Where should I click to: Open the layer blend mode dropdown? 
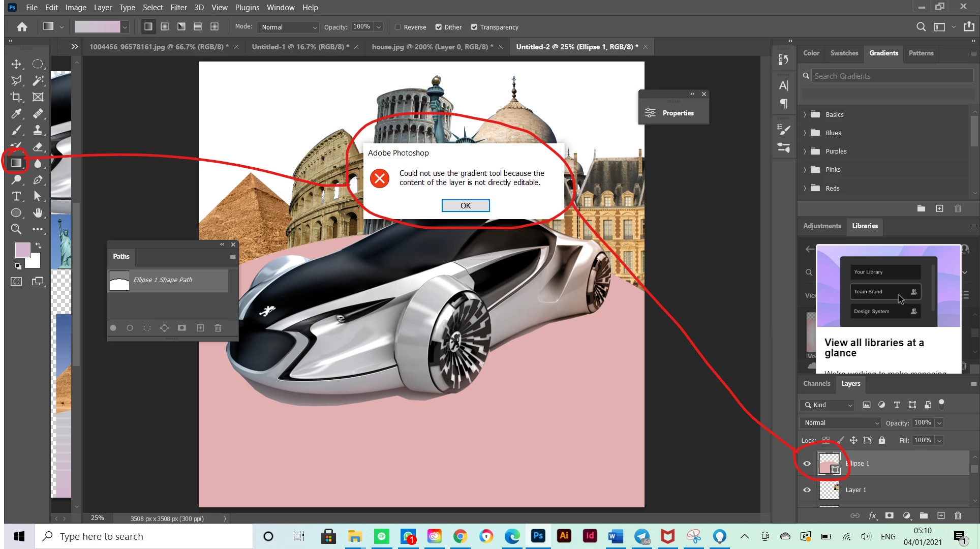(840, 422)
